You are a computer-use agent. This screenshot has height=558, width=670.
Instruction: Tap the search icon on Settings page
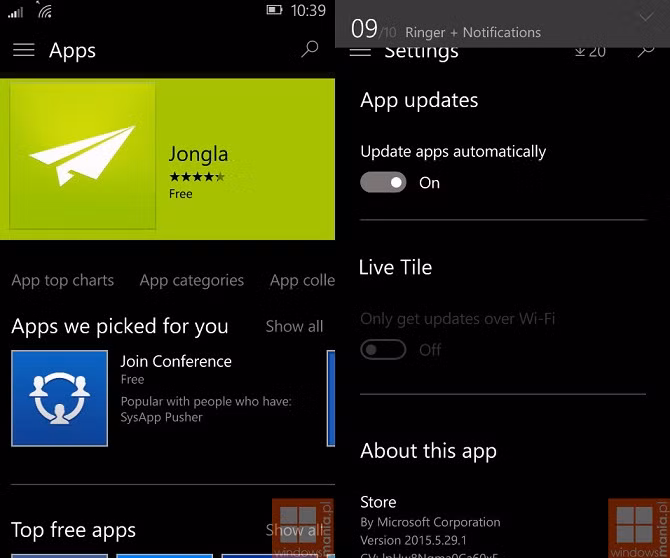pyautogui.click(x=646, y=50)
